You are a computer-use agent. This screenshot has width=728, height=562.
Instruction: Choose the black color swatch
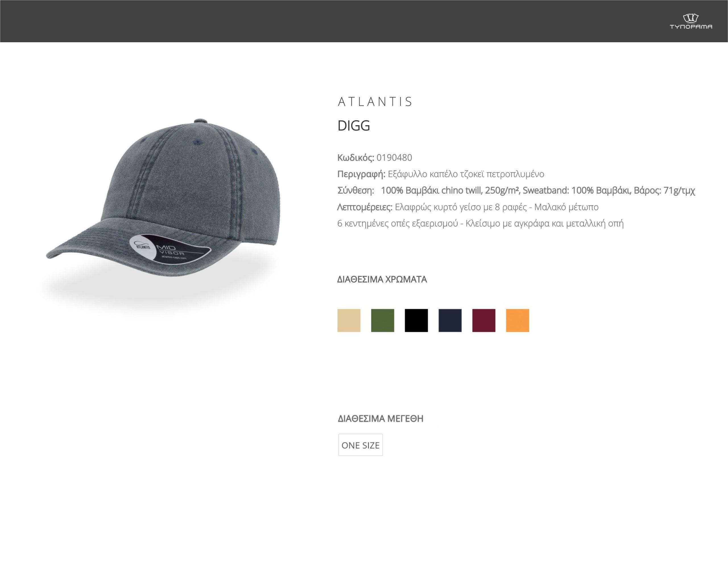pyautogui.click(x=416, y=320)
